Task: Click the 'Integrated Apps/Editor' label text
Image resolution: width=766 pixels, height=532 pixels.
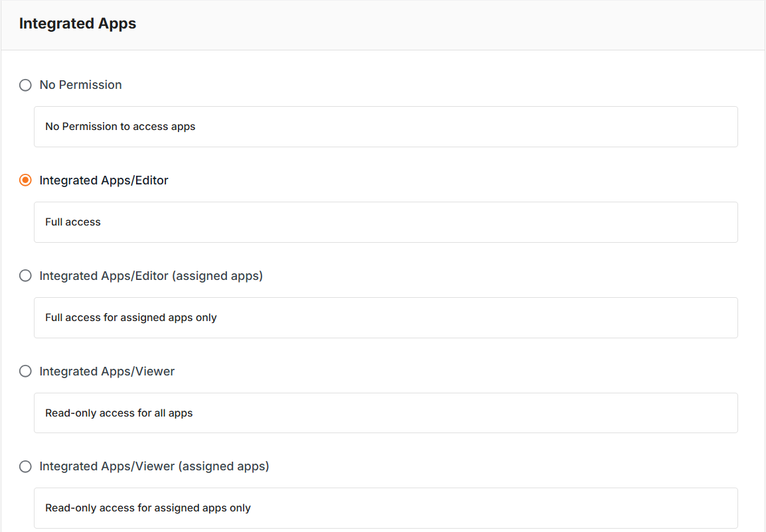Action: (104, 180)
